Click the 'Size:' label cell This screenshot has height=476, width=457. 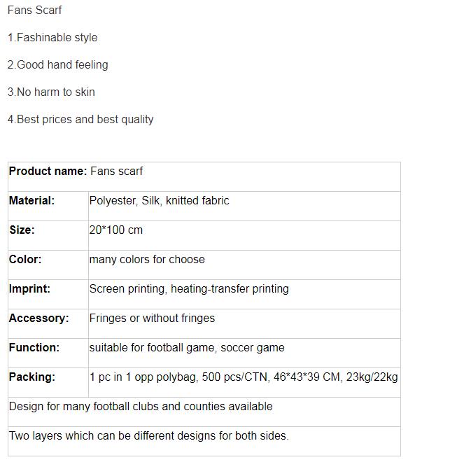(48, 236)
